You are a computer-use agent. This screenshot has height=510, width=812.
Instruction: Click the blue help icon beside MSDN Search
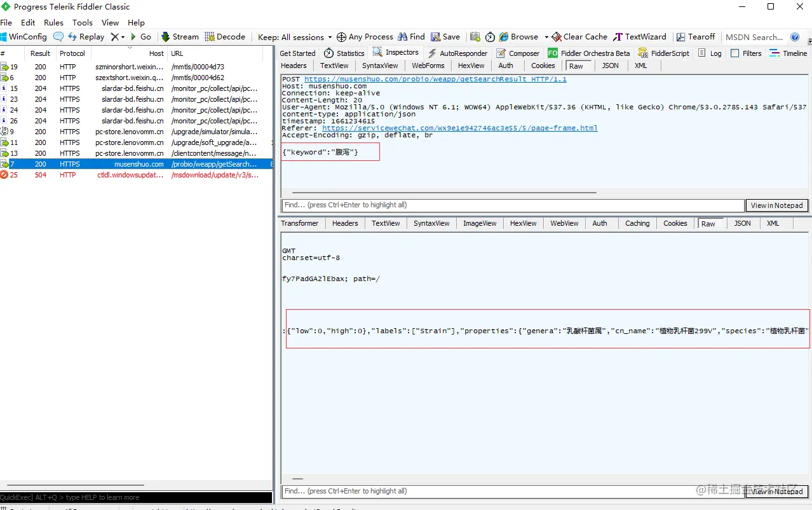(795, 37)
